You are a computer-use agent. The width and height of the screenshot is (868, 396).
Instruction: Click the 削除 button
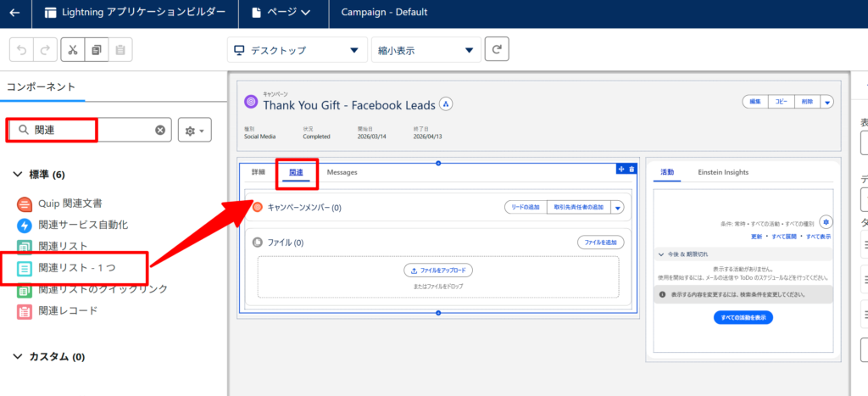[807, 102]
